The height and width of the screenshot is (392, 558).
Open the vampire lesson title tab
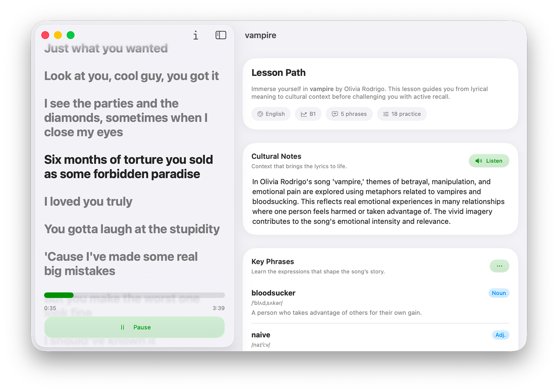260,35
